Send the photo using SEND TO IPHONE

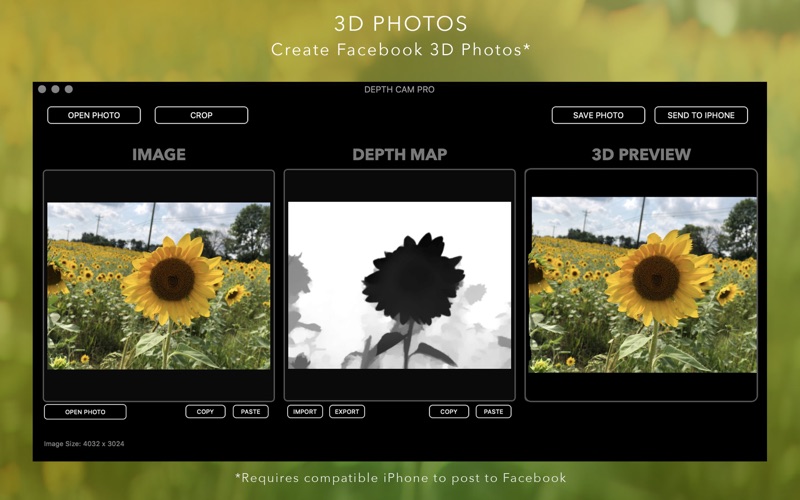click(x=701, y=115)
